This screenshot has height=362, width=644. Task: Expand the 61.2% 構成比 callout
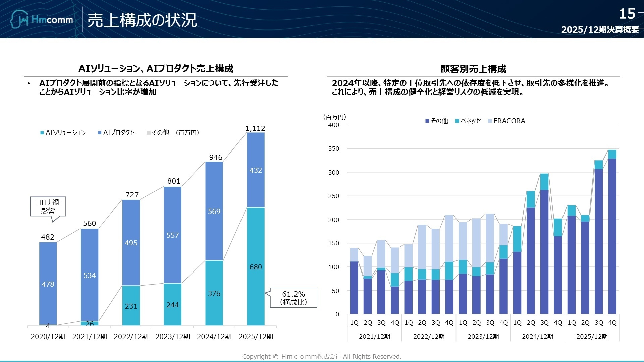(293, 298)
